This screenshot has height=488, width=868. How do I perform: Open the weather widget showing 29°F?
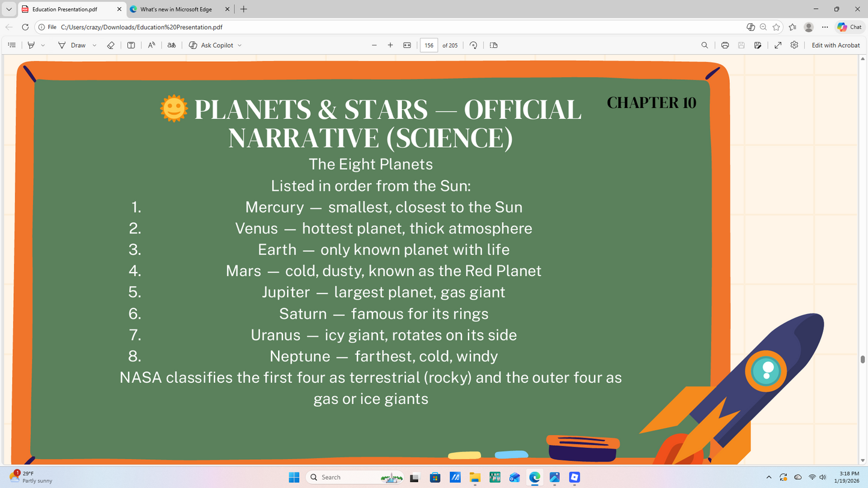pos(31,477)
